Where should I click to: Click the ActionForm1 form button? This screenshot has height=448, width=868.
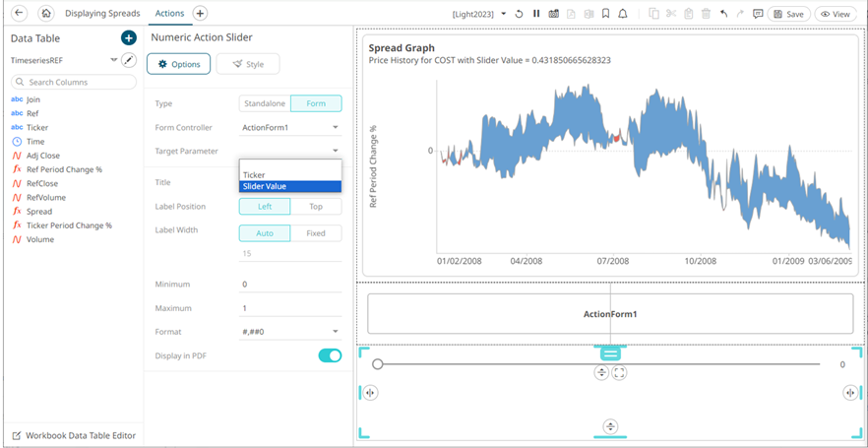[610, 314]
